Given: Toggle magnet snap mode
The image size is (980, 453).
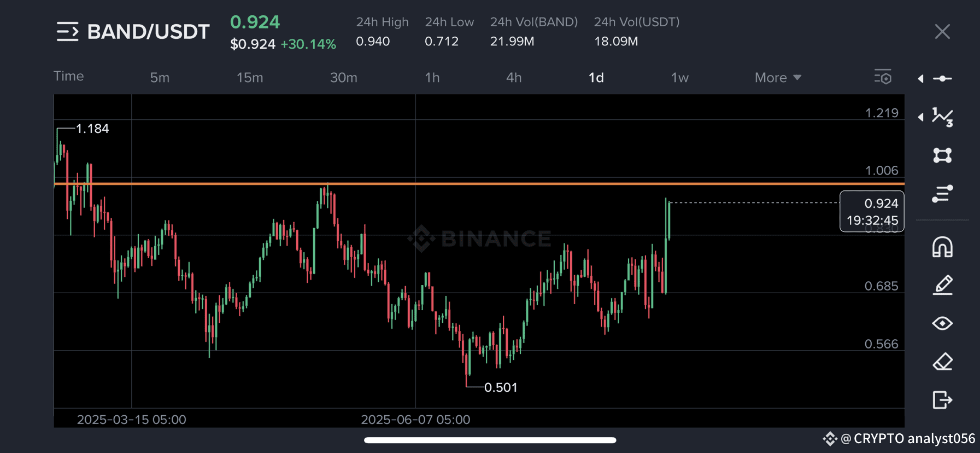Looking at the screenshot, I should tap(943, 247).
